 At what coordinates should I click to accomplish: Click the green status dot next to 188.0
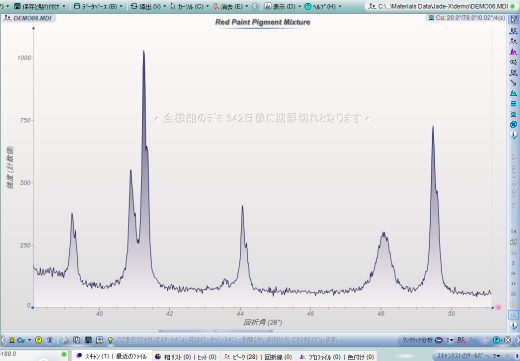[x=64, y=354]
